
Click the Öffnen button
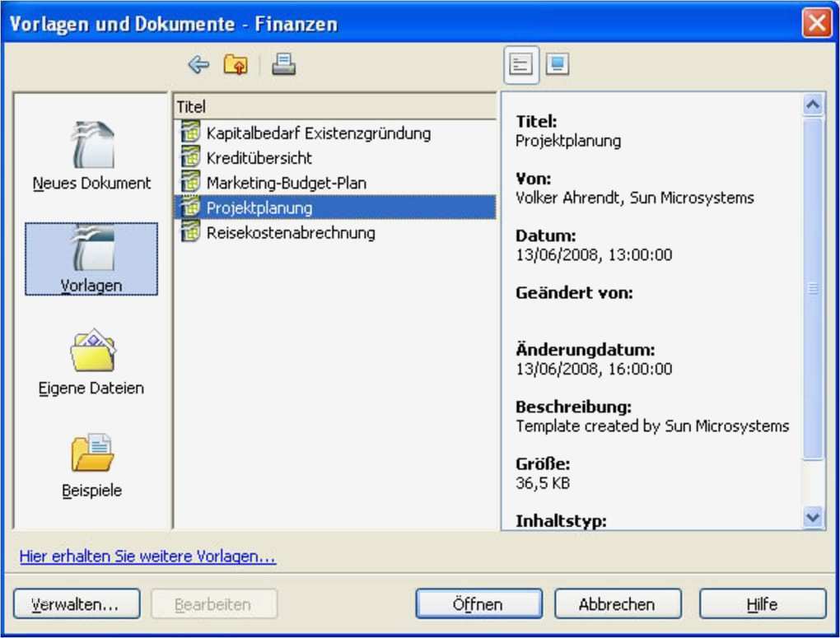[x=478, y=604]
